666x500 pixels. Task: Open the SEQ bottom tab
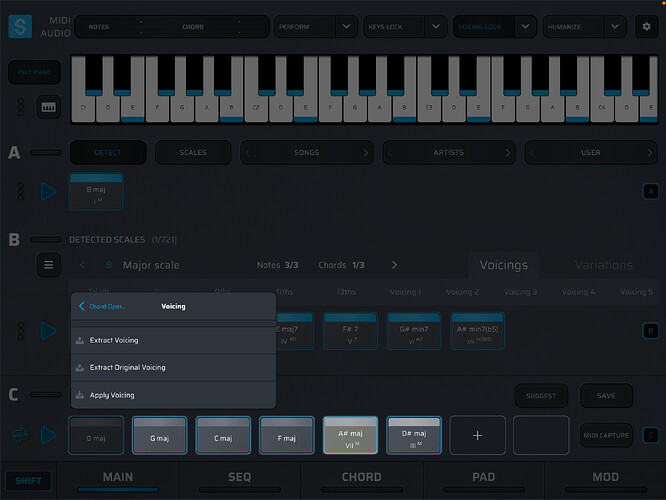pyautogui.click(x=240, y=481)
